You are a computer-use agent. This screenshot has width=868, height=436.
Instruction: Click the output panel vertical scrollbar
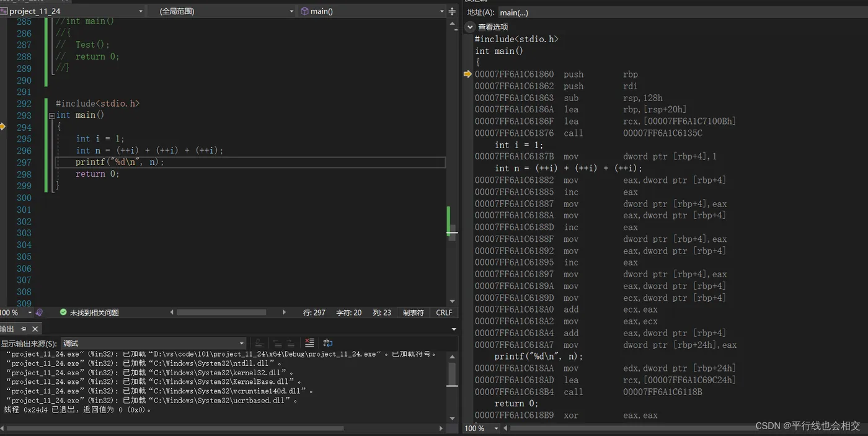coord(452,375)
